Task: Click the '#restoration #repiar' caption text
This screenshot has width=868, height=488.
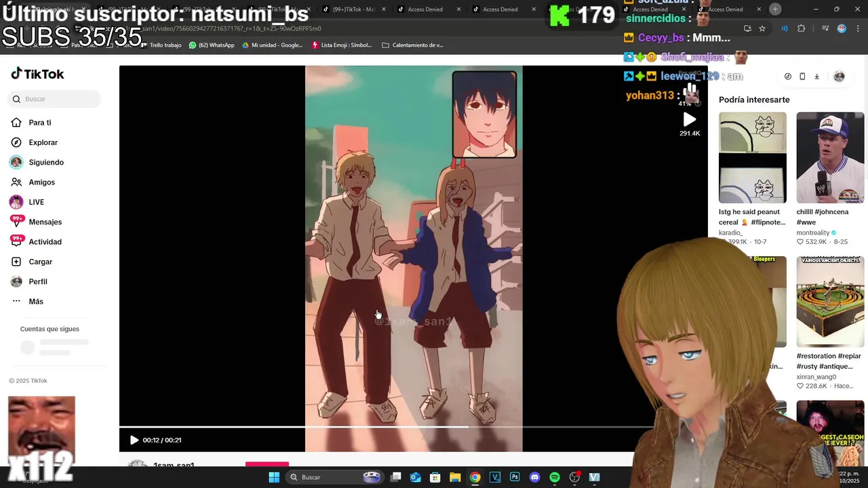Action: pos(829,361)
